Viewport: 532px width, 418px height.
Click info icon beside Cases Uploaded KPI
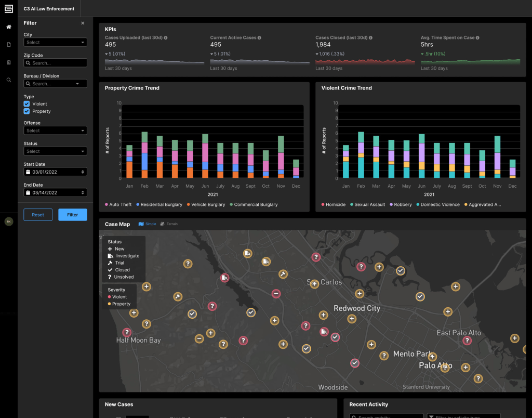click(166, 38)
